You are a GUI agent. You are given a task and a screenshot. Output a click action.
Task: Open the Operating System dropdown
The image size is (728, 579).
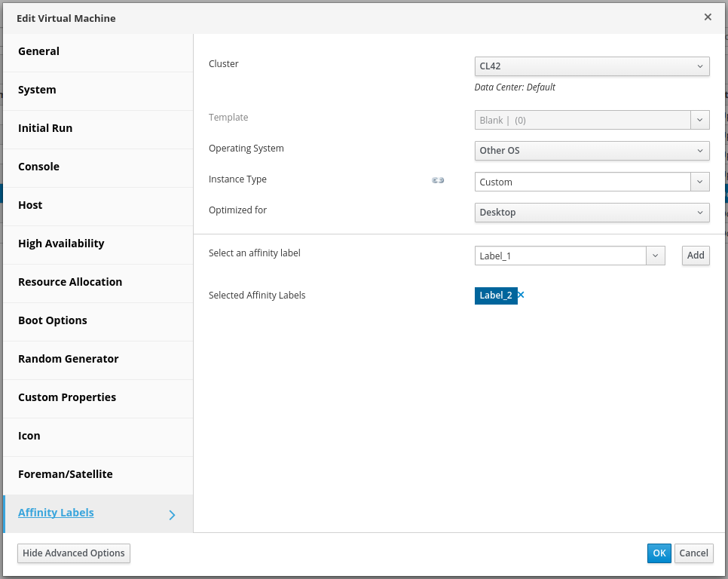coord(592,151)
